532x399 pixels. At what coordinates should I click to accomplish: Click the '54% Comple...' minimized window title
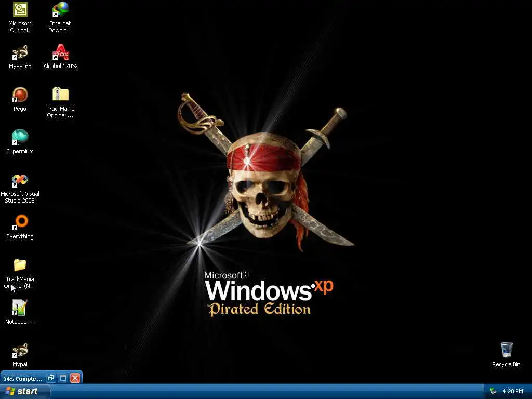pos(23,379)
